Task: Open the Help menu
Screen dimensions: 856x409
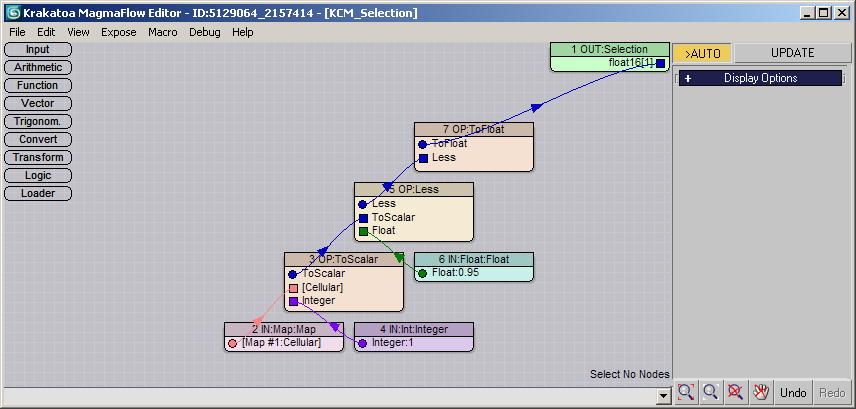Action: pos(242,32)
